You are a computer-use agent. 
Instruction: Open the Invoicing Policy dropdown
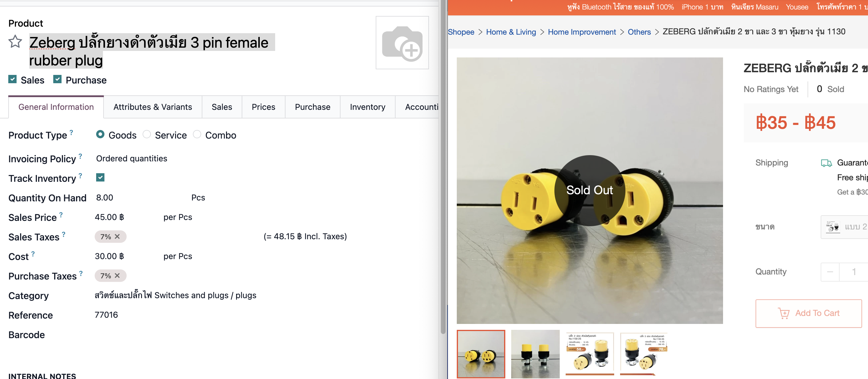[131, 159]
